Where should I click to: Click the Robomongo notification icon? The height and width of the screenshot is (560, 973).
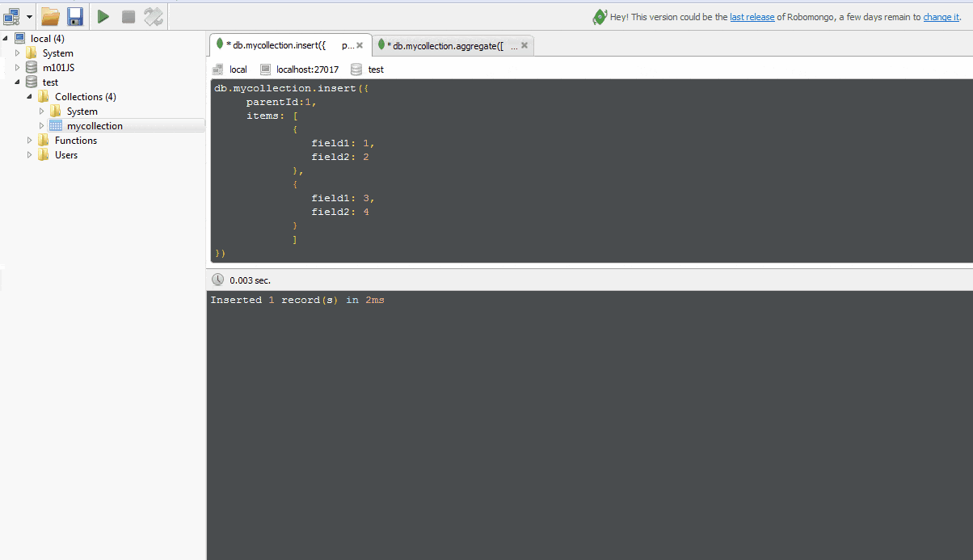599,17
